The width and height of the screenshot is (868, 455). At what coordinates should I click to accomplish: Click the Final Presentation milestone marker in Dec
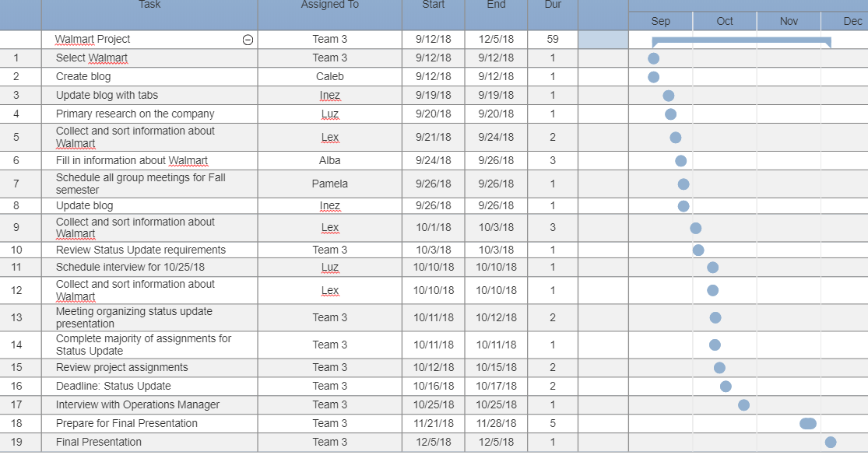(831, 443)
